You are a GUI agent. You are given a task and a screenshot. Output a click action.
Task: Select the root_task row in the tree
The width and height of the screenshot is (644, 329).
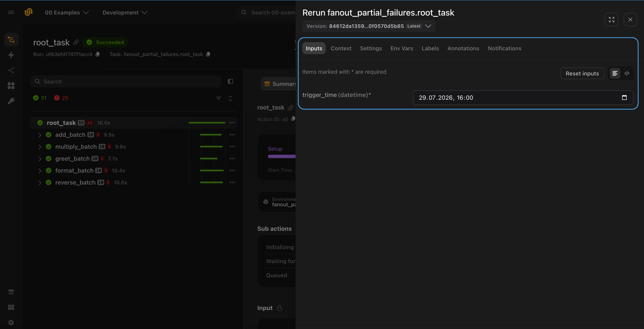[x=133, y=123]
